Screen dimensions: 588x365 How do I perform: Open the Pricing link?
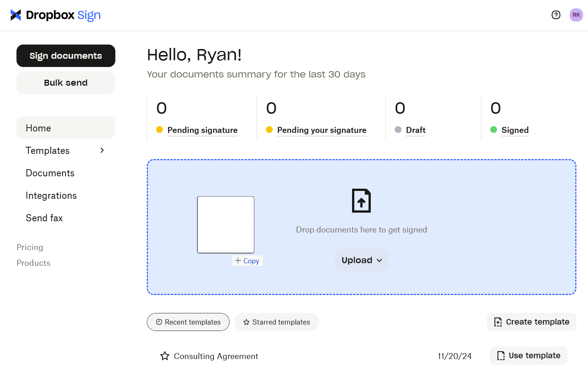click(30, 247)
